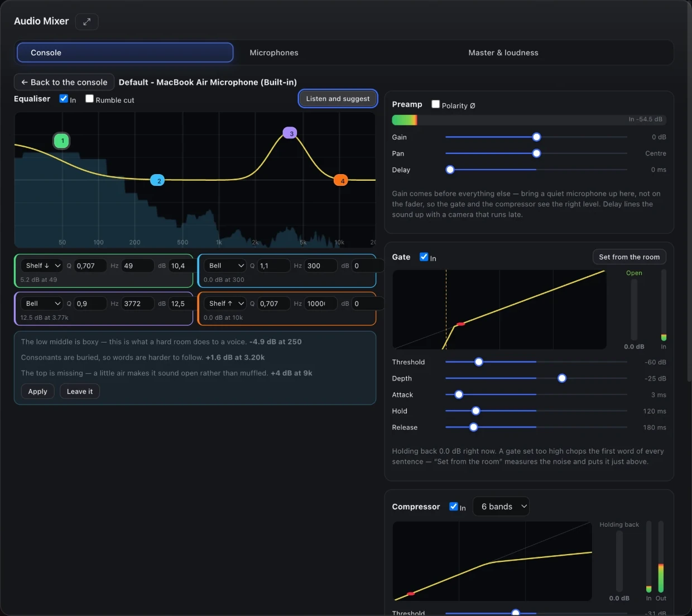Expand the 6 bands compressor dropdown
This screenshot has width=692, height=616.
click(501, 507)
